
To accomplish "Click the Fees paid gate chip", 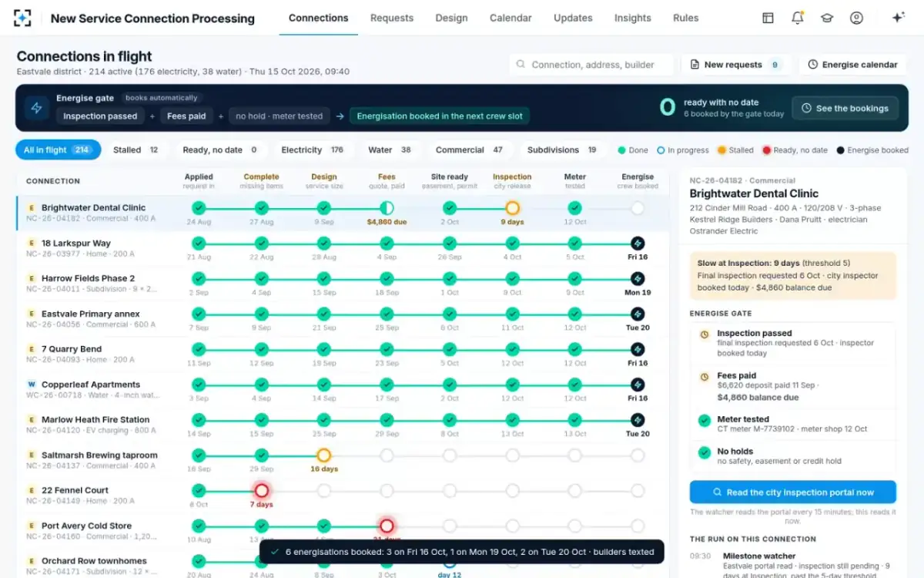I will click(x=186, y=116).
